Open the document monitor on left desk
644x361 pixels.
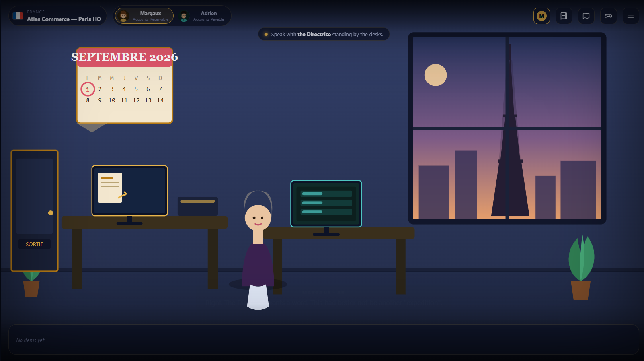coord(130,191)
